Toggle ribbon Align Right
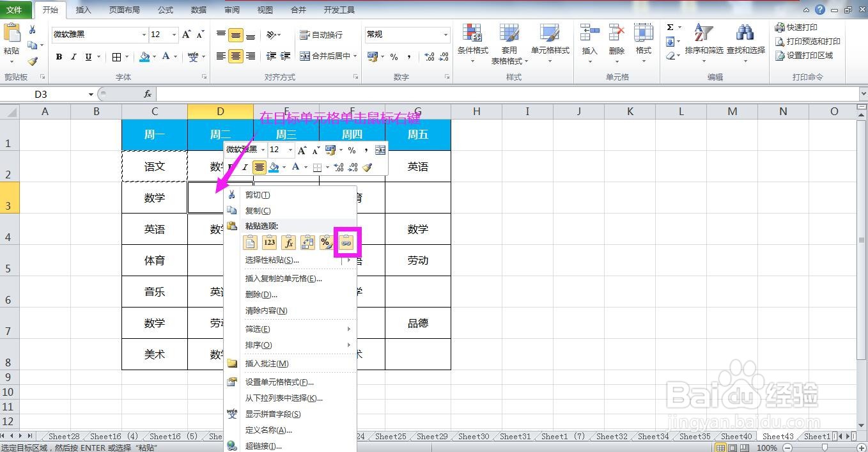Viewport: 868px width, 452px height. (x=251, y=56)
